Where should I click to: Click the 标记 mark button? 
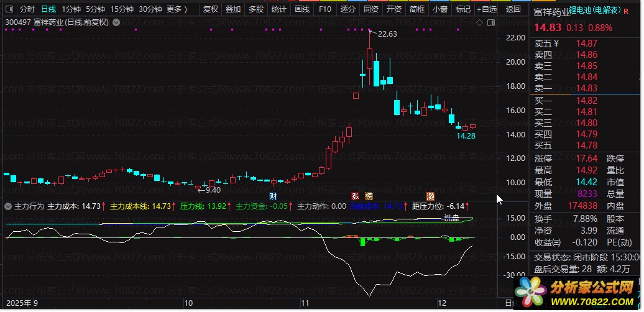[463, 9]
